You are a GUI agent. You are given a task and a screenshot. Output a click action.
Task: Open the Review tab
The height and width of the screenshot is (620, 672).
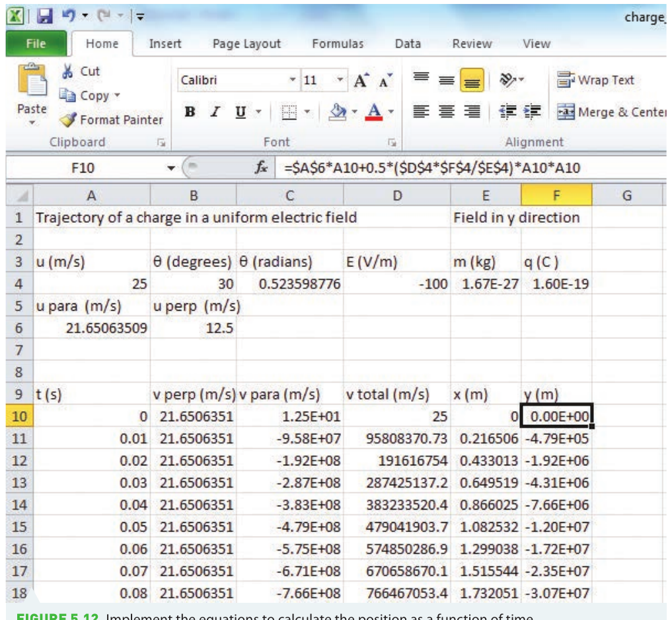click(472, 44)
